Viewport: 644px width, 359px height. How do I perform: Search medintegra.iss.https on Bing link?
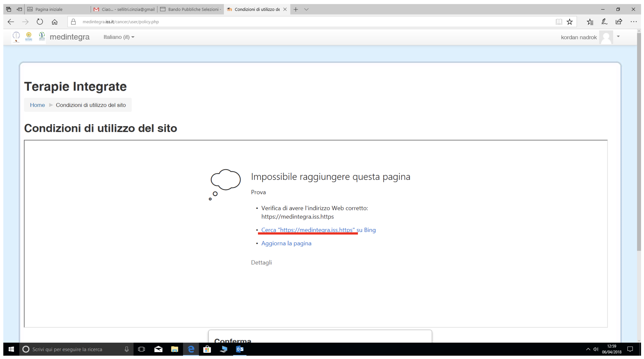(318, 230)
